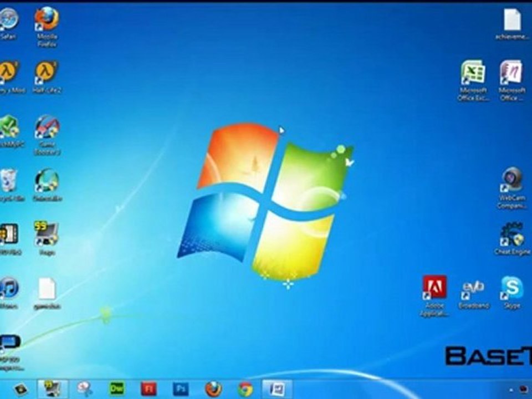Select the Fraps desktop icon

click(47, 238)
